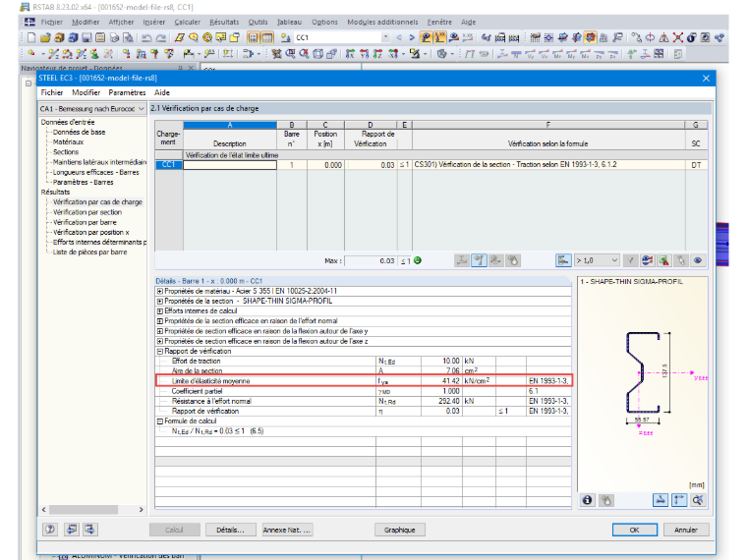The image size is (747, 560).
Task: Toggle the ratio exceed filter button left of >1,0
Action: pos(563,260)
